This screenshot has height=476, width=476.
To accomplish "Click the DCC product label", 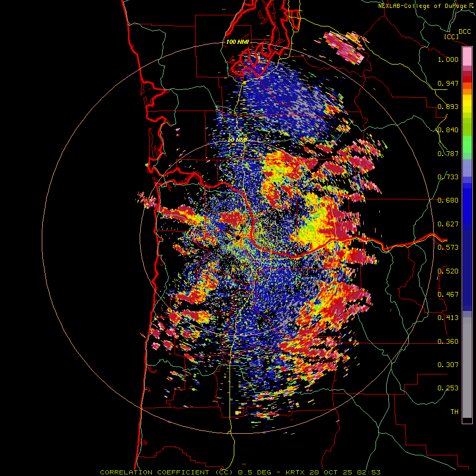I will [x=464, y=32].
